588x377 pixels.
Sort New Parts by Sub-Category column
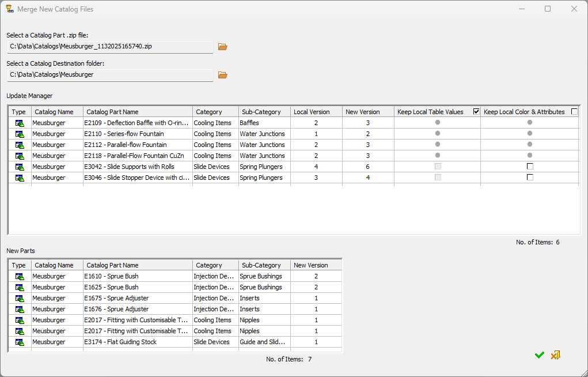point(264,265)
